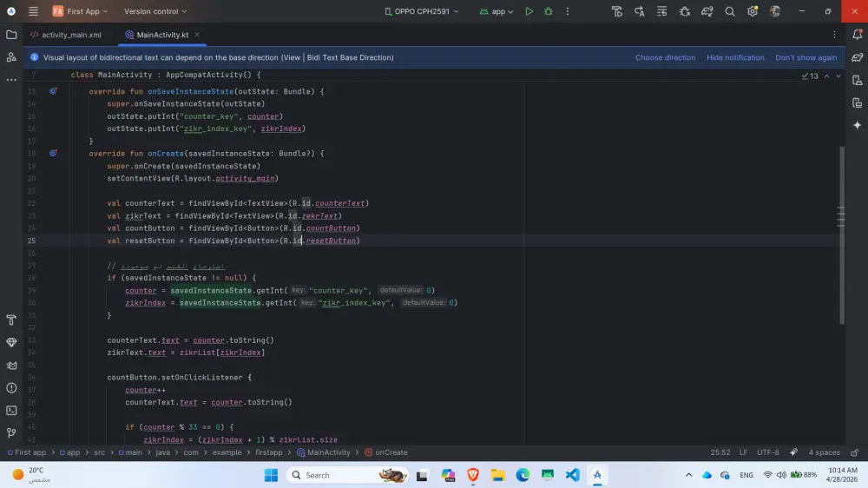
Task: Open Brave browser from the taskbar
Action: (473, 475)
